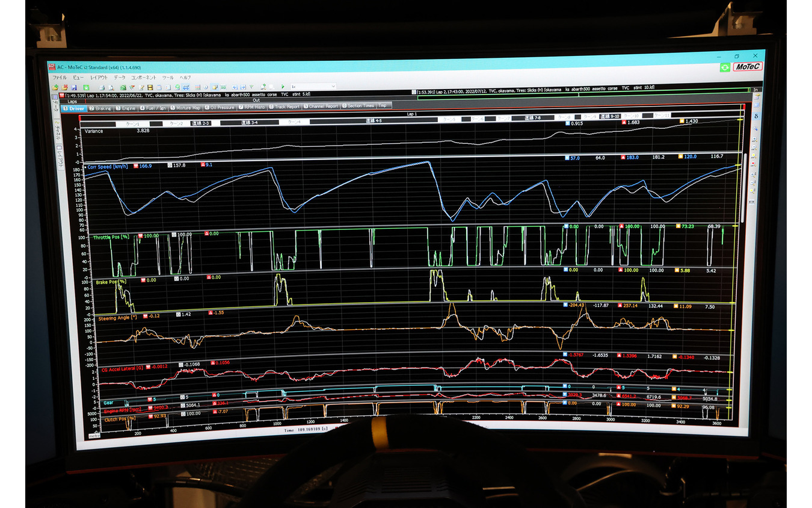The image size is (812, 508).
Task: Click the Out lap label
Action: click(x=256, y=101)
